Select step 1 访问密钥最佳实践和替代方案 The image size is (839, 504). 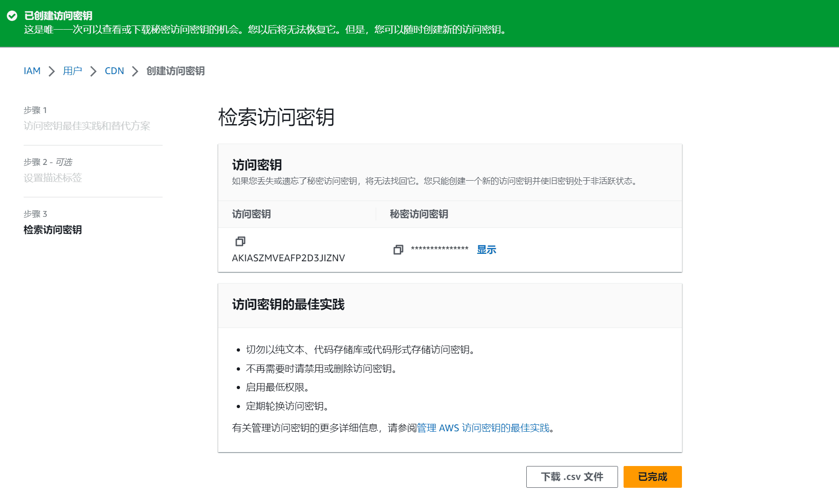[x=87, y=126]
